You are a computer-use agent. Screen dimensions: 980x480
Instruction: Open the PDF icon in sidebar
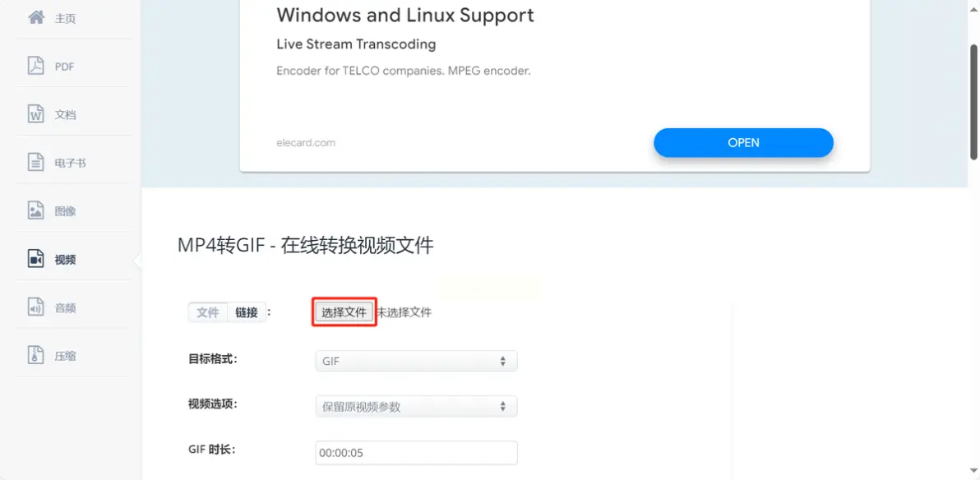35,66
